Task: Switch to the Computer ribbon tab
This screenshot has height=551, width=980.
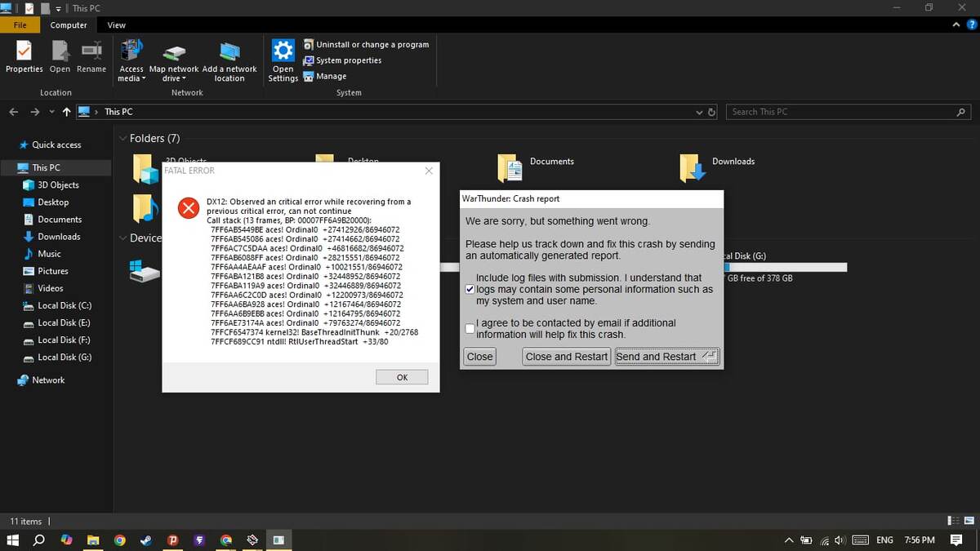Action: 69,25
